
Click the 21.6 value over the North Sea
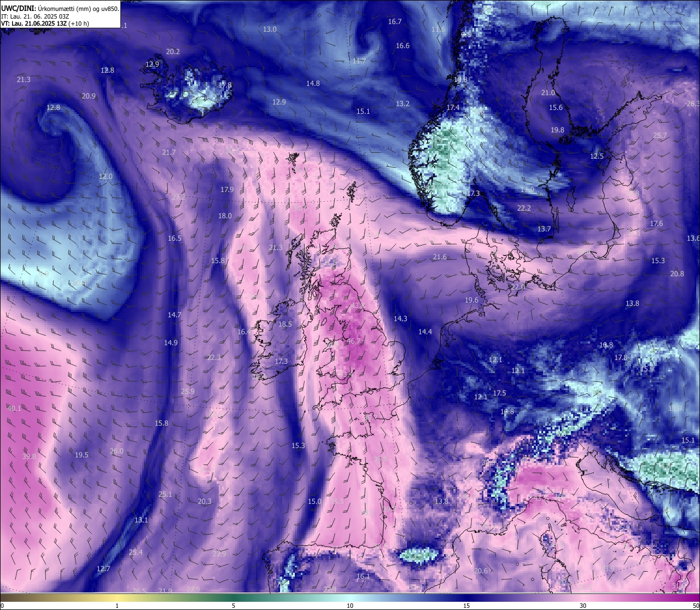tap(440, 257)
